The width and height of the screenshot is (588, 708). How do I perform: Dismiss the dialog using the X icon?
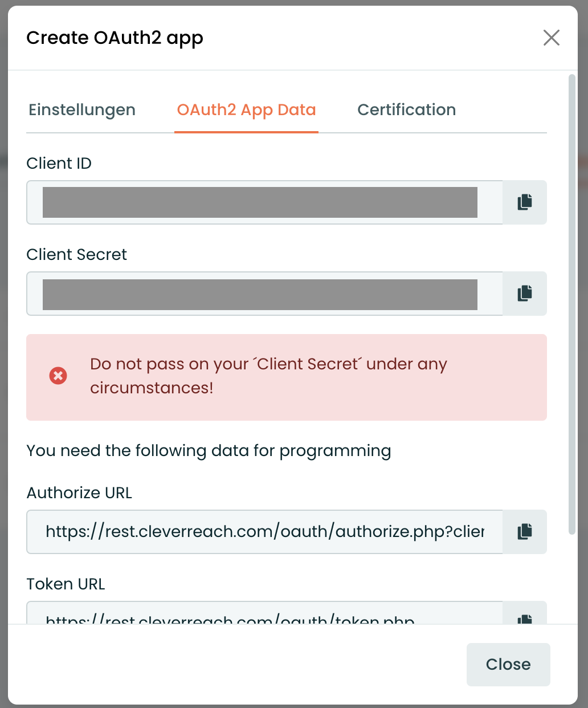551,38
